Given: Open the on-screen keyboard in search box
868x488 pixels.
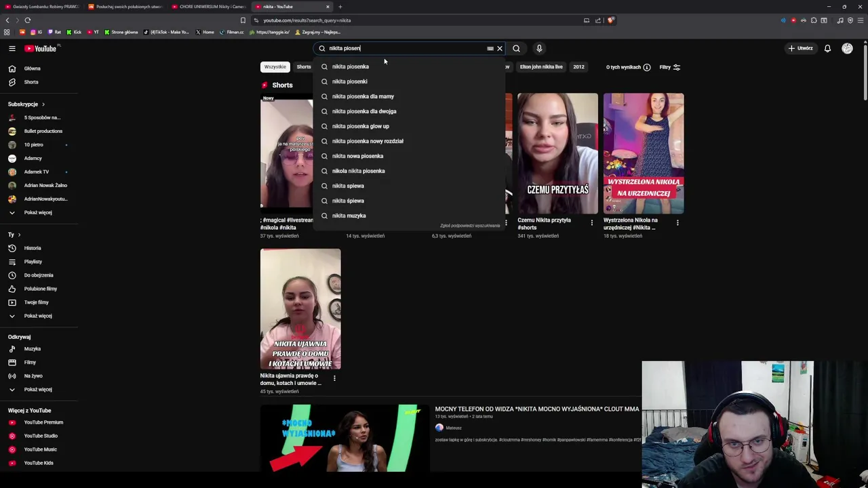Looking at the screenshot, I should 490,48.
